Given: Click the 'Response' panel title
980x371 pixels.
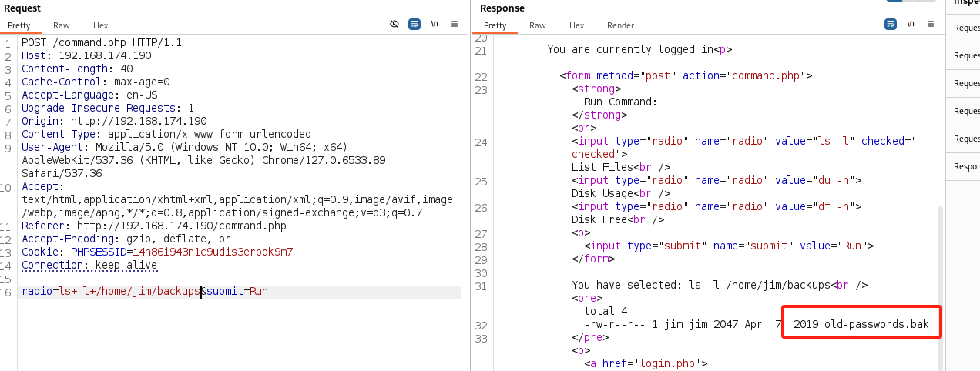Looking at the screenshot, I should 502,8.
